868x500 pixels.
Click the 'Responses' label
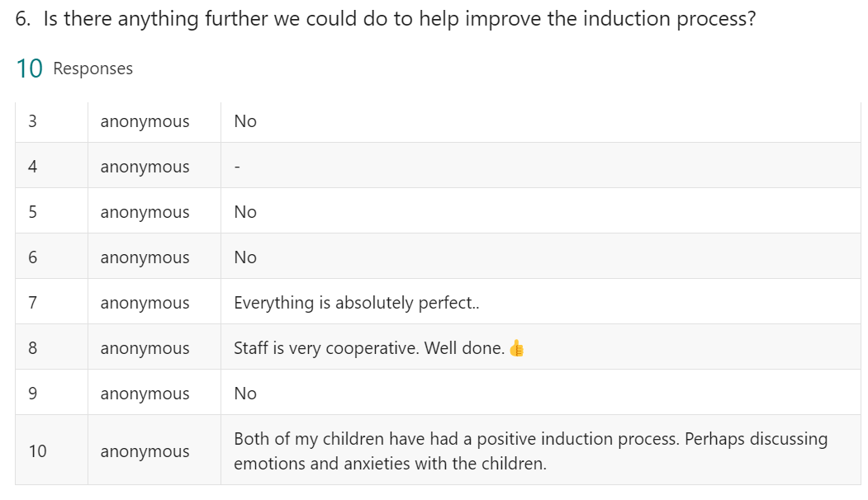tap(93, 68)
